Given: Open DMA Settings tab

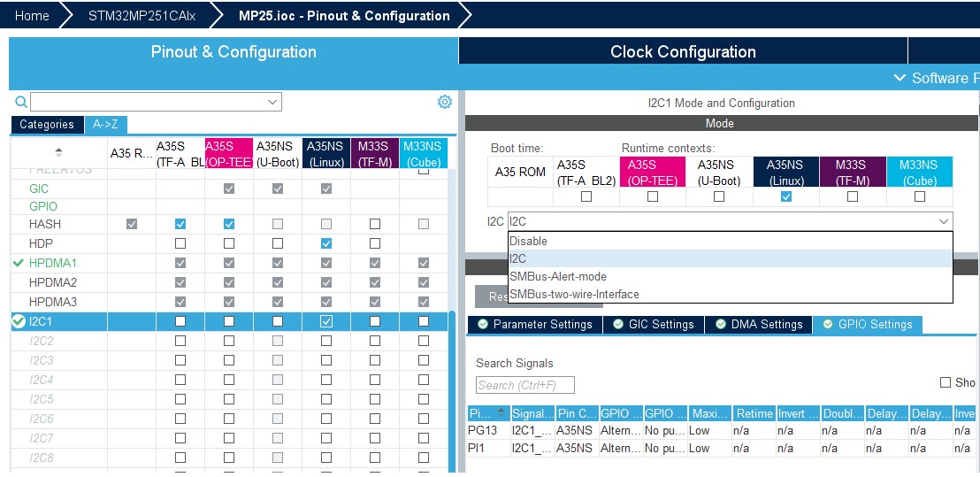Looking at the screenshot, I should (x=758, y=325).
